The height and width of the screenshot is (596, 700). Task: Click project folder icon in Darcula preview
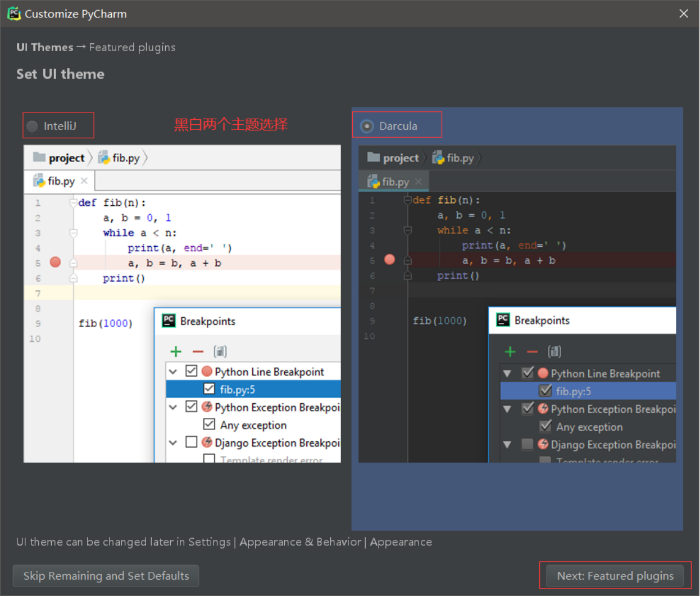click(374, 157)
